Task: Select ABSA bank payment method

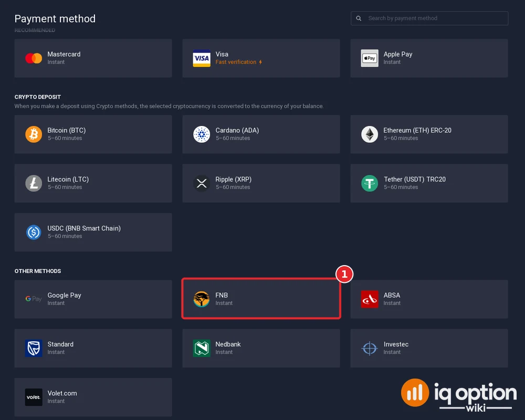Action: [x=429, y=299]
